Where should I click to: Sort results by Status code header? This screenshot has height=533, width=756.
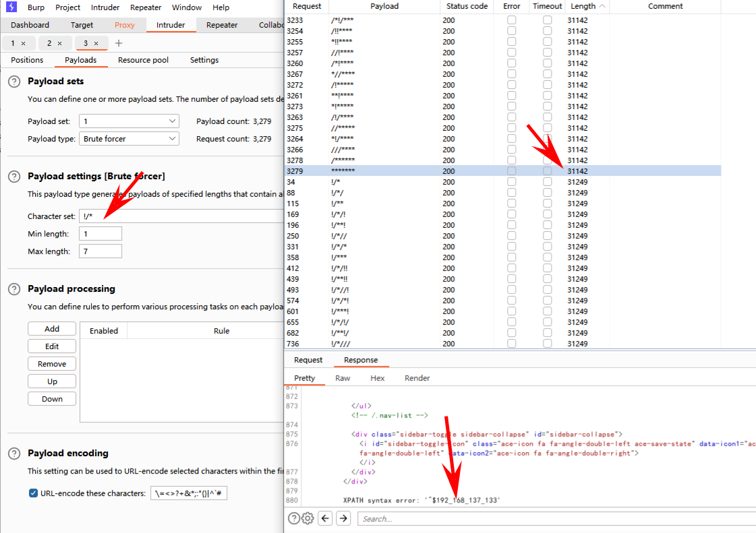coord(467,6)
